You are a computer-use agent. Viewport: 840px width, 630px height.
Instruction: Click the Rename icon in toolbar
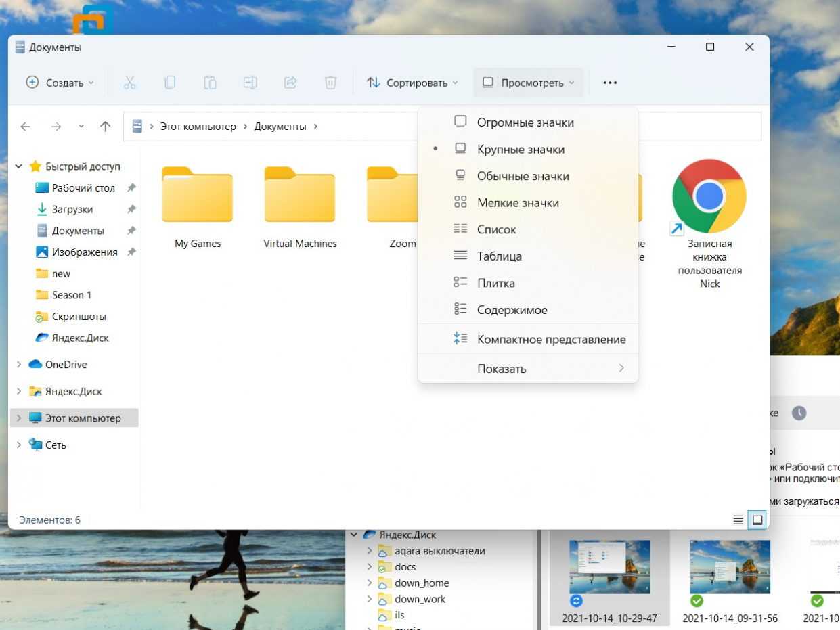(250, 83)
